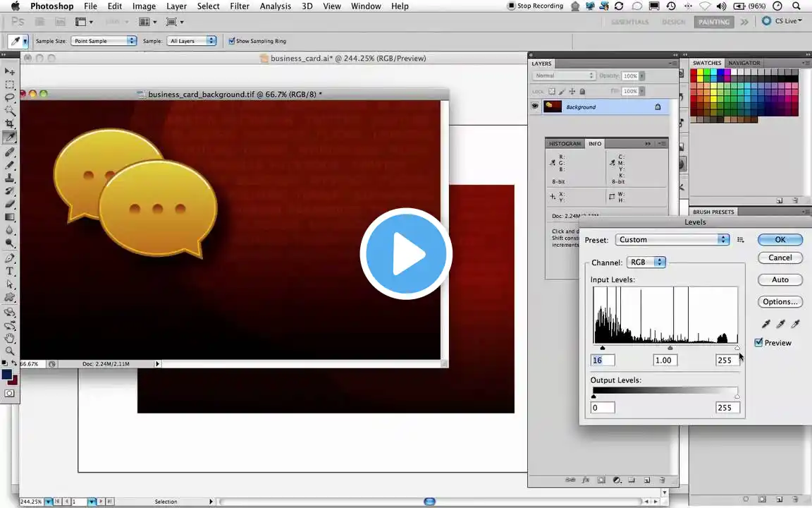Select the Dodge tool
The width and height of the screenshot is (812, 508).
coord(9,243)
